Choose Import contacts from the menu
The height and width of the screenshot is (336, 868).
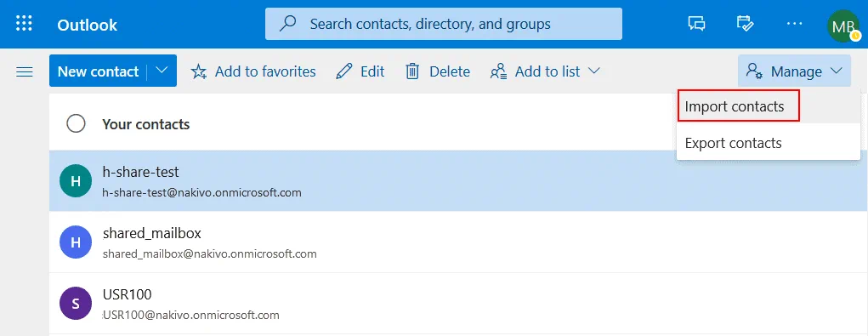769,106
